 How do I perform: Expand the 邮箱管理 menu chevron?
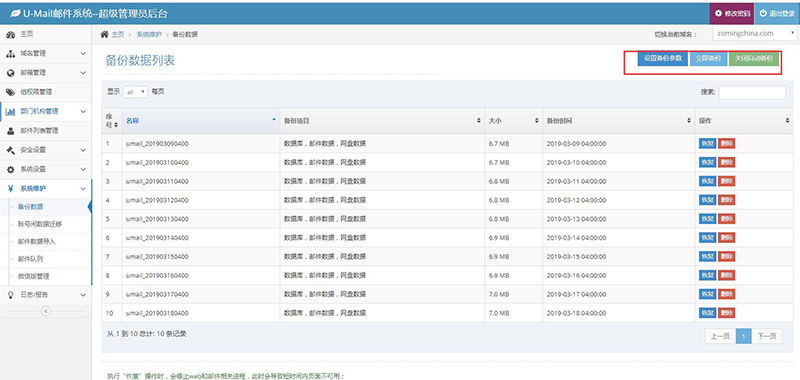(x=83, y=73)
